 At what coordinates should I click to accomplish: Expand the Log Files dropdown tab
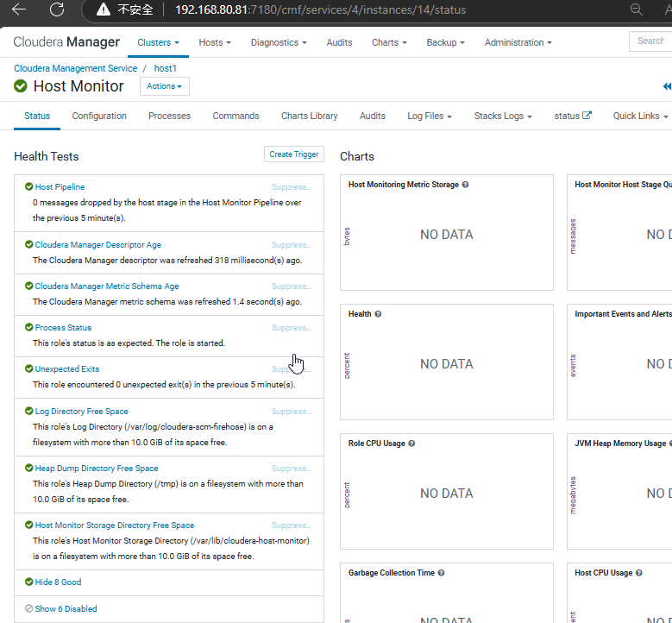click(430, 116)
